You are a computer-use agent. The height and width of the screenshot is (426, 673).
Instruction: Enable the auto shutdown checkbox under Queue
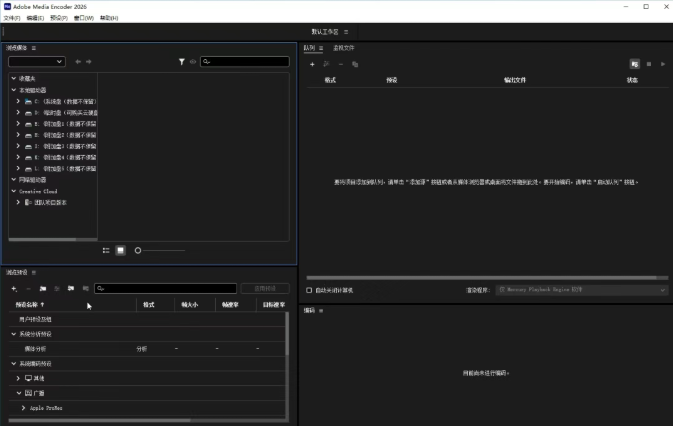coord(309,290)
